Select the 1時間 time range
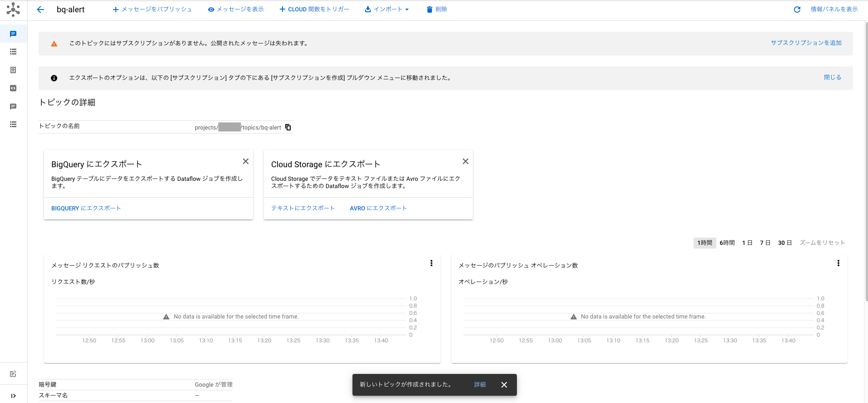The image size is (868, 403). [704, 243]
